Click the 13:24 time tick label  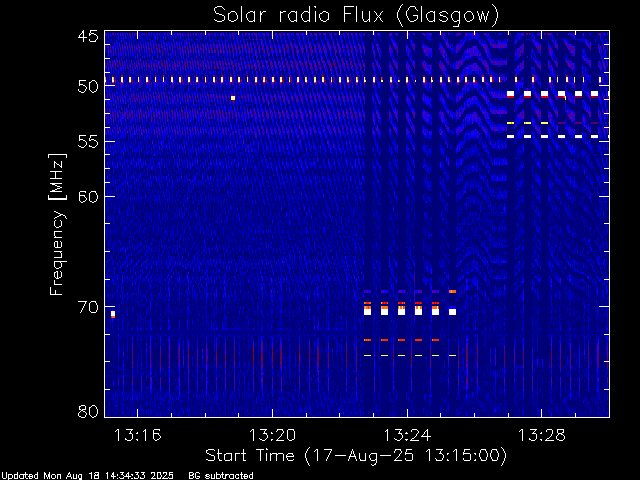coord(407,435)
